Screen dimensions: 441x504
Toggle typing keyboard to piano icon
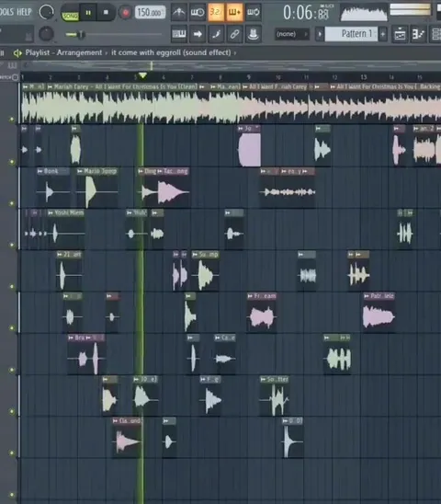(179, 33)
